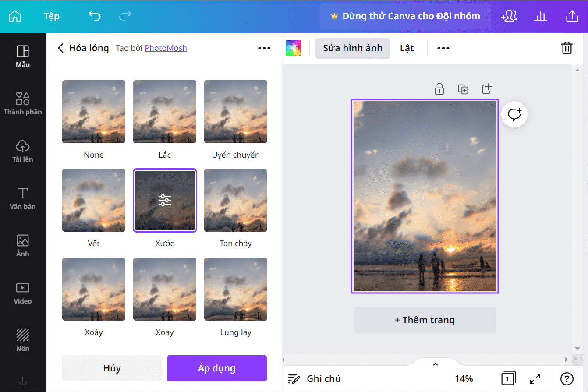Image resolution: width=588 pixels, height=392 pixels.
Task: Add a comment with speech bubble button
Action: 514,115
